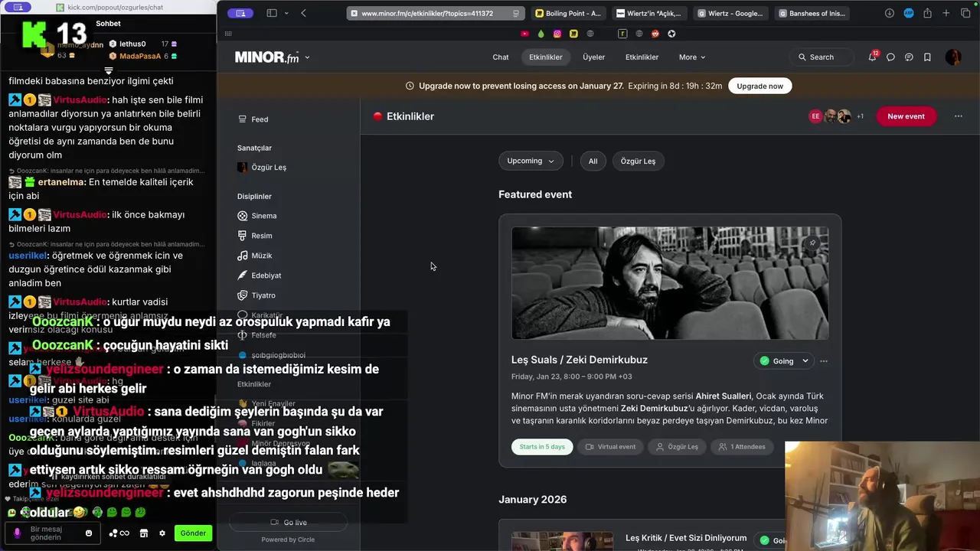The height and width of the screenshot is (551, 980).
Task: Open direct messages bubble icon beside bell
Action: click(x=890, y=57)
